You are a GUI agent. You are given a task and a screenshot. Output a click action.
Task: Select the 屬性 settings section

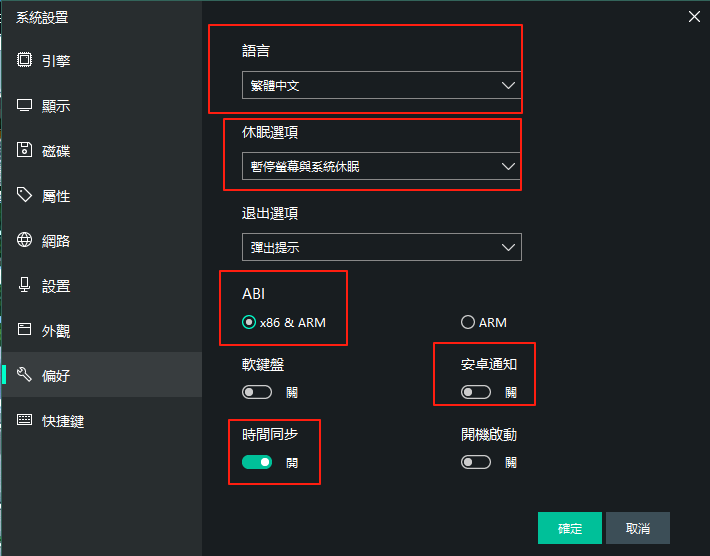(102, 196)
